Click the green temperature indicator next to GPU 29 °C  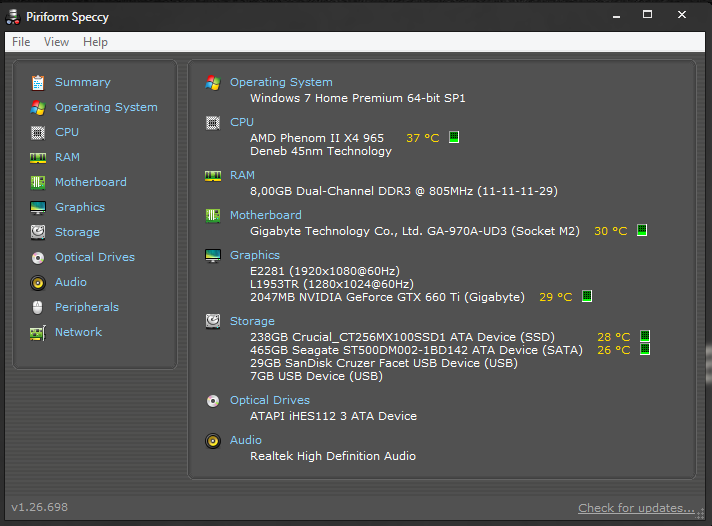point(587,296)
